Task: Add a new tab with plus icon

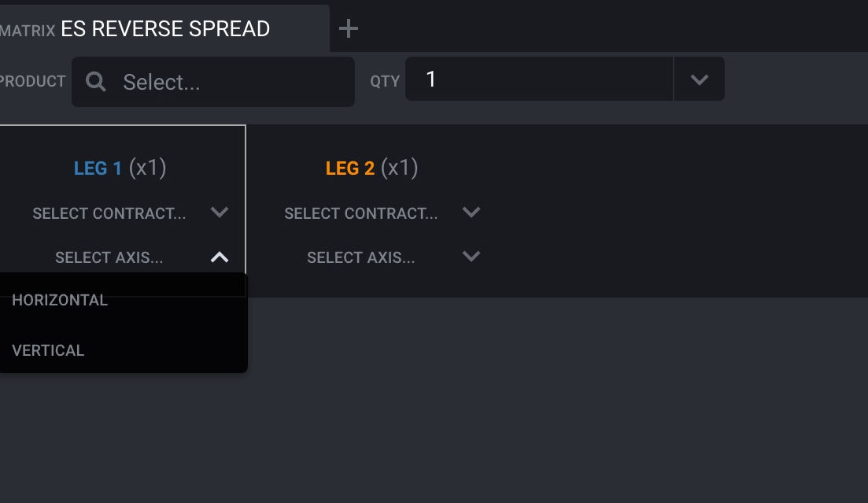Action: 348,28
